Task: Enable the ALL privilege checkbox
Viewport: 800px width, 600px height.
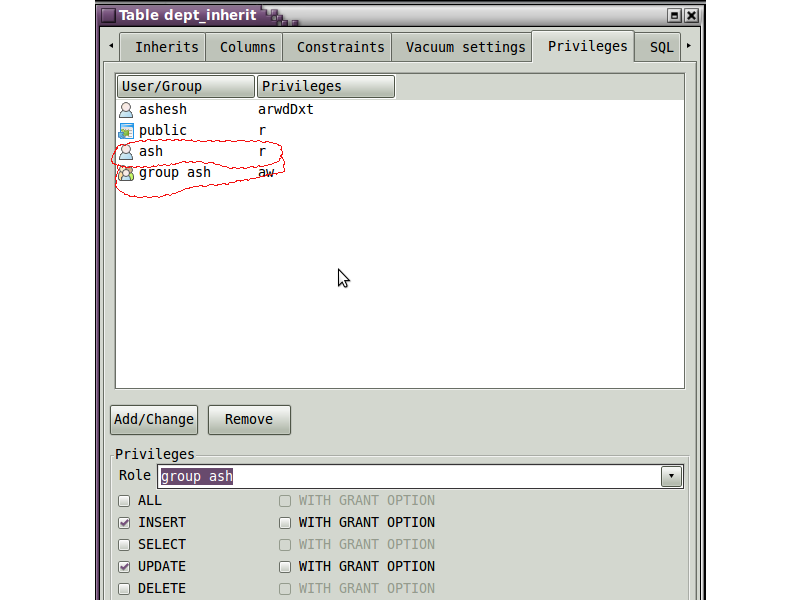Action: [x=124, y=501]
